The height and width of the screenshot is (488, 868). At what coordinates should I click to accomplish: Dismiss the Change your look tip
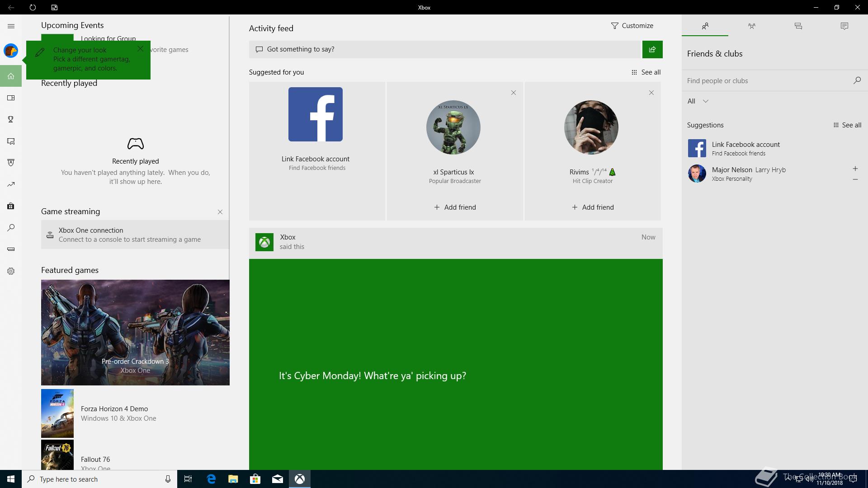coord(141,48)
